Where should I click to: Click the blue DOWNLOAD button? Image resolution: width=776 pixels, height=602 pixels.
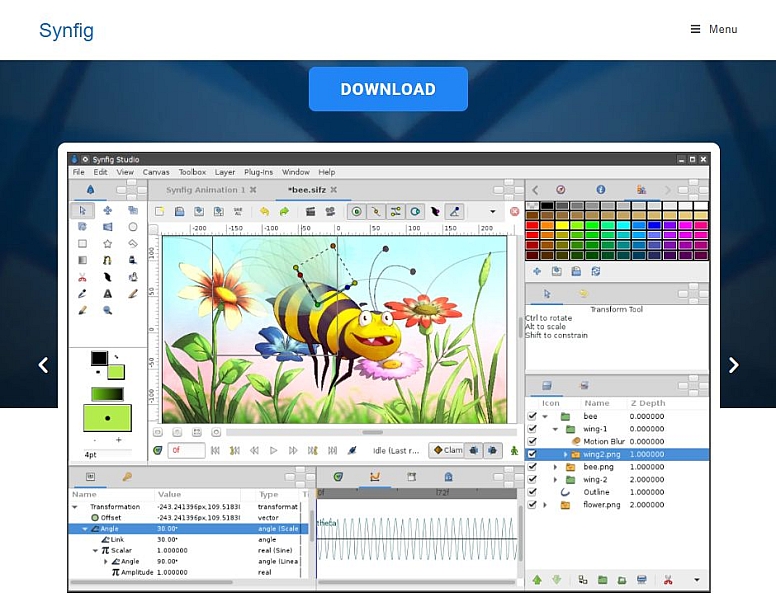click(x=388, y=89)
